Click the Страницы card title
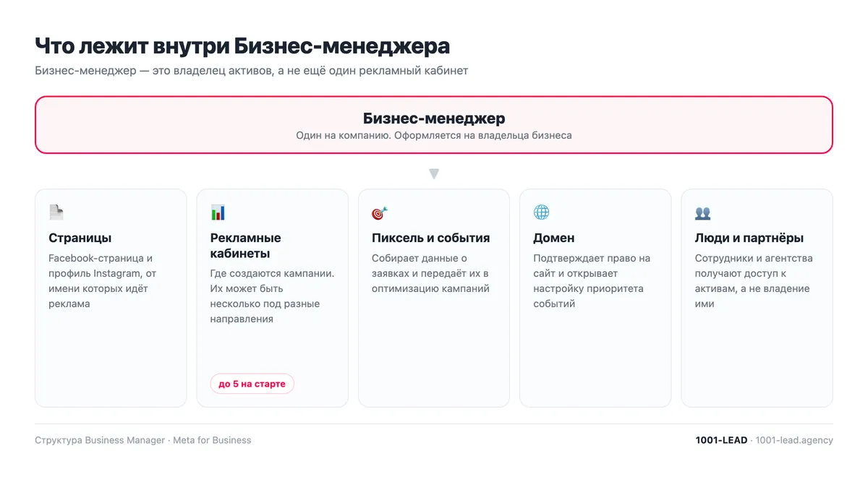Screen dimensions: 868x477 pyautogui.click(x=80, y=238)
